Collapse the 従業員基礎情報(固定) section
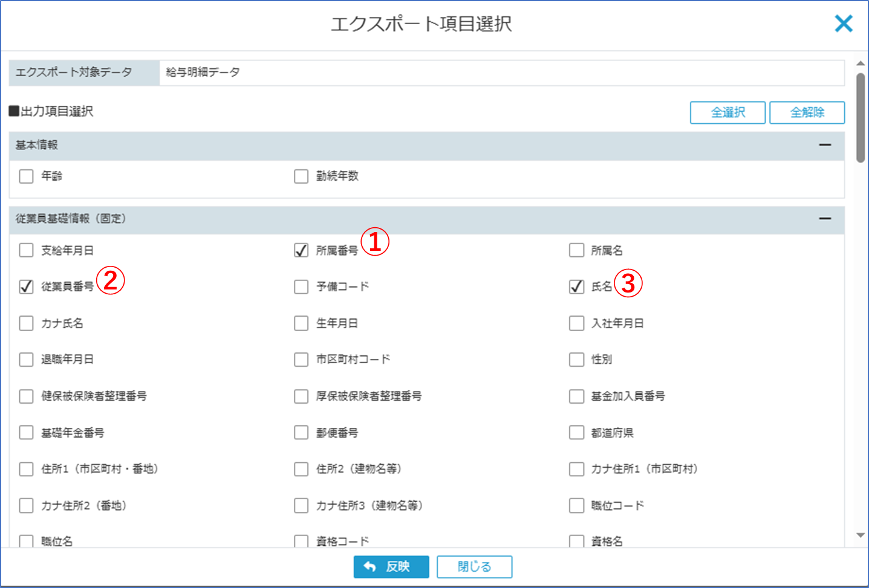Viewport: 869px width, 588px height. (x=825, y=219)
